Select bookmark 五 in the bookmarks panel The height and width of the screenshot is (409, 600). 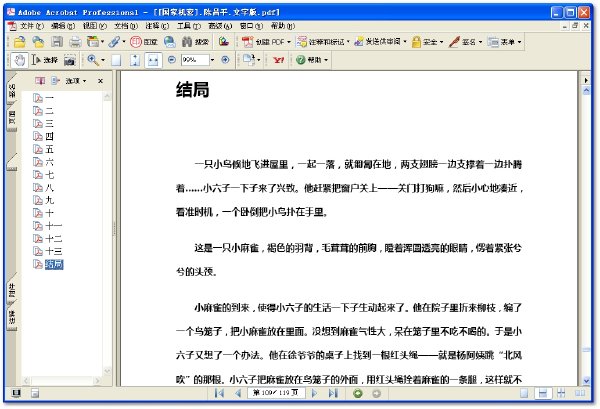[49, 149]
